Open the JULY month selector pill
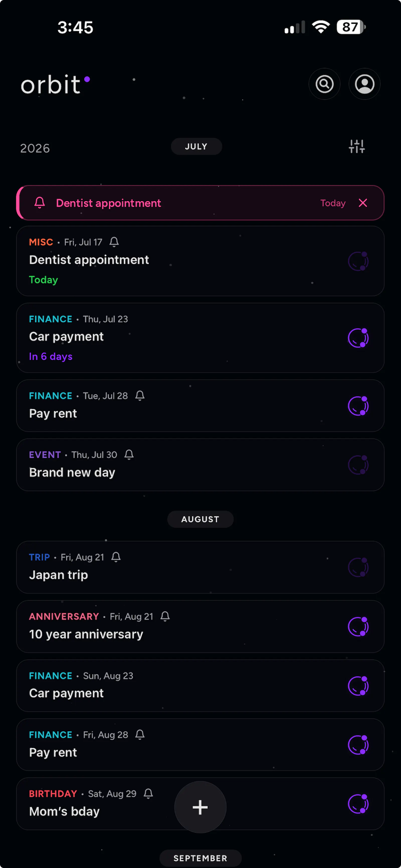401x868 pixels. pos(196,147)
